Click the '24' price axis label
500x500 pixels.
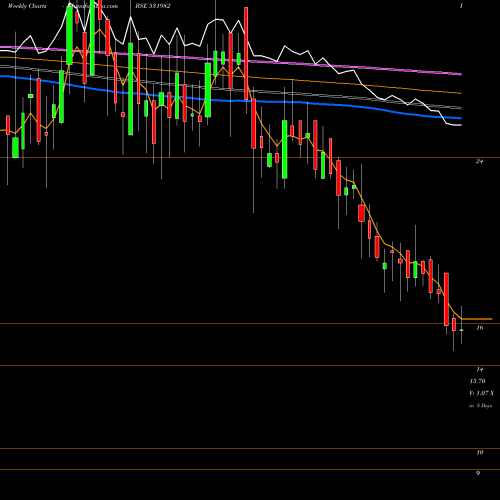point(479,161)
